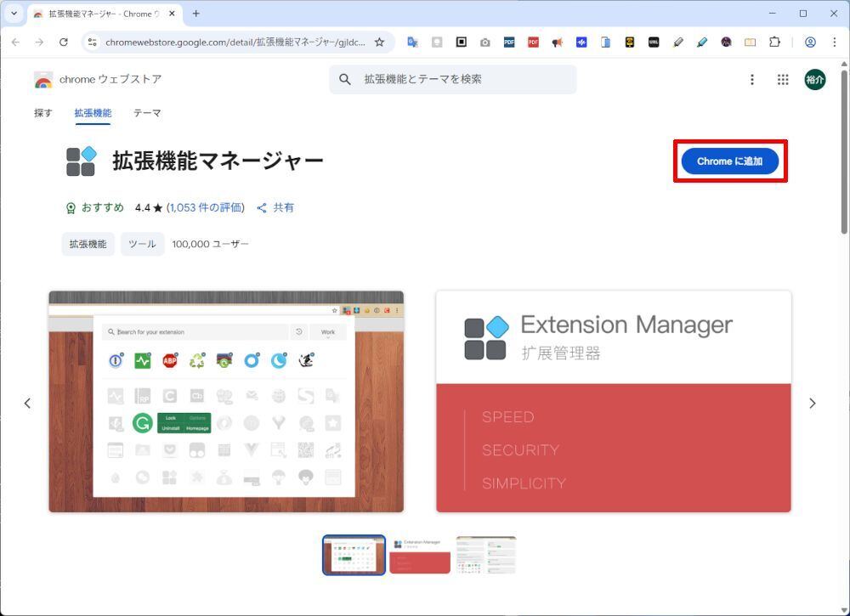Select the 拡張機能 tab

pyautogui.click(x=93, y=113)
